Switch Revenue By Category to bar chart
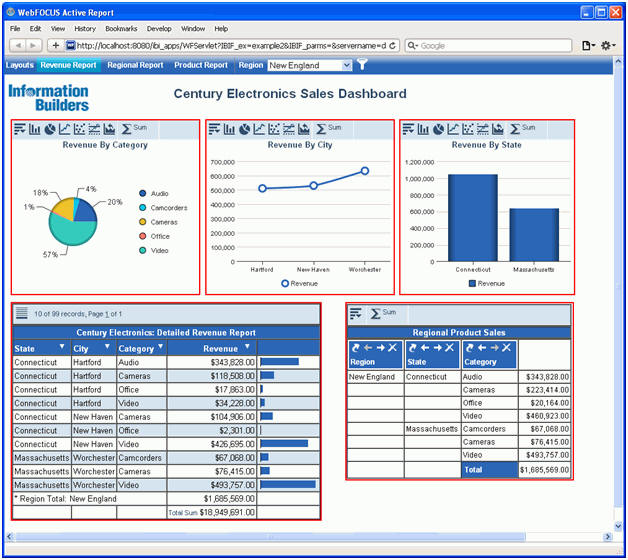Image resolution: width=628 pixels, height=560 pixels. point(34,129)
